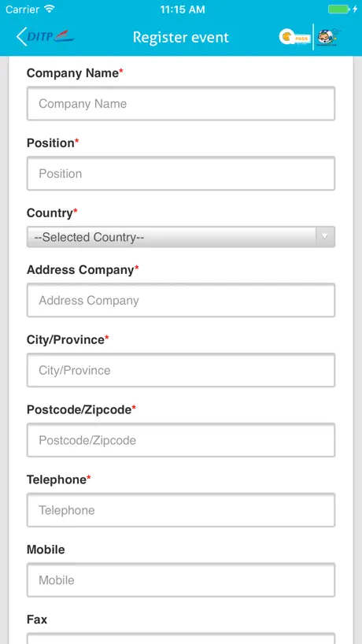This screenshot has height=644, width=362.
Task: Focus the Position text field
Action: tap(181, 173)
